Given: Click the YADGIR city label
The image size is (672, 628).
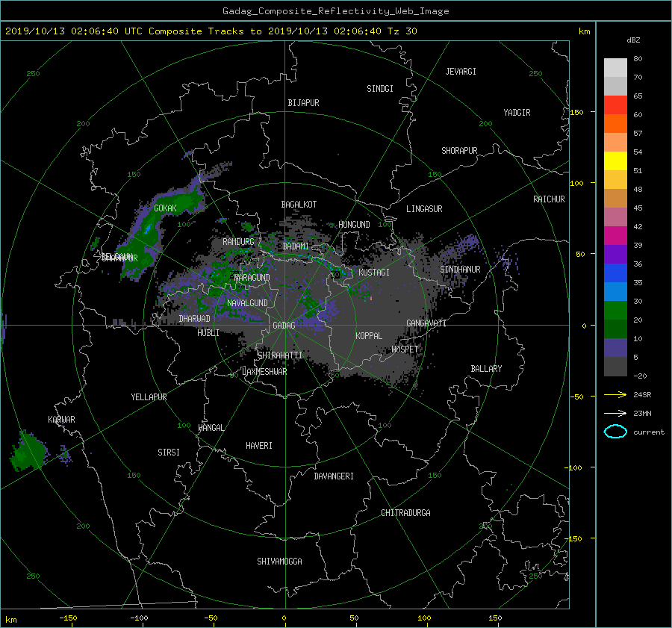Looking at the screenshot, I should tap(517, 113).
